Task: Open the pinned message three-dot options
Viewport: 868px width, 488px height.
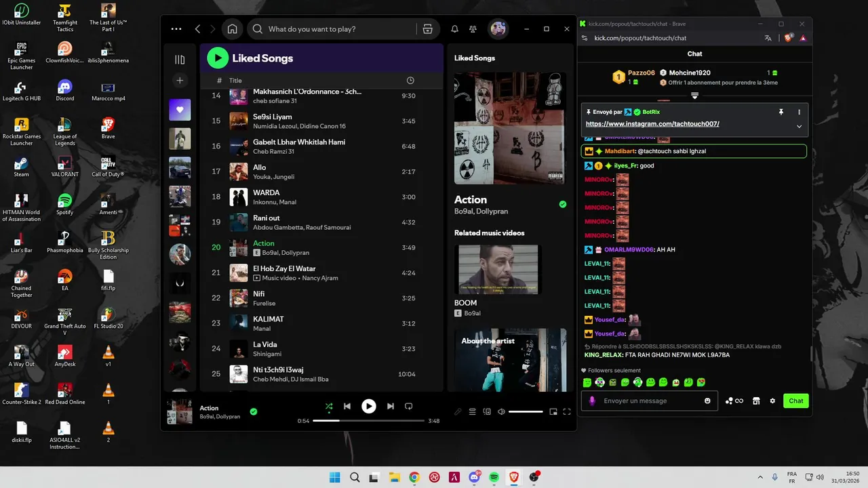Action: point(799,112)
